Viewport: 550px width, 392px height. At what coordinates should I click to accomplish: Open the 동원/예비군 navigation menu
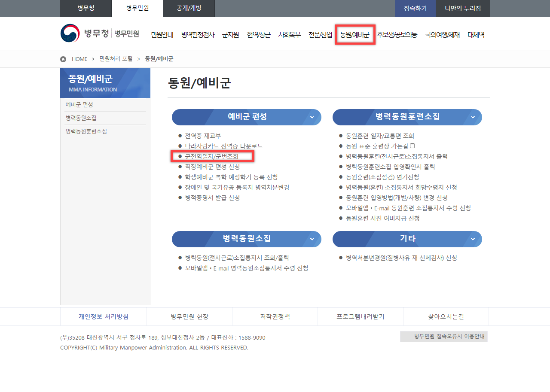click(355, 35)
